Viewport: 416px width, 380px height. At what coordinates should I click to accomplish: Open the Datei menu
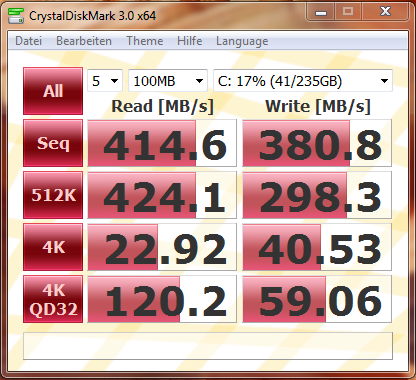(29, 41)
